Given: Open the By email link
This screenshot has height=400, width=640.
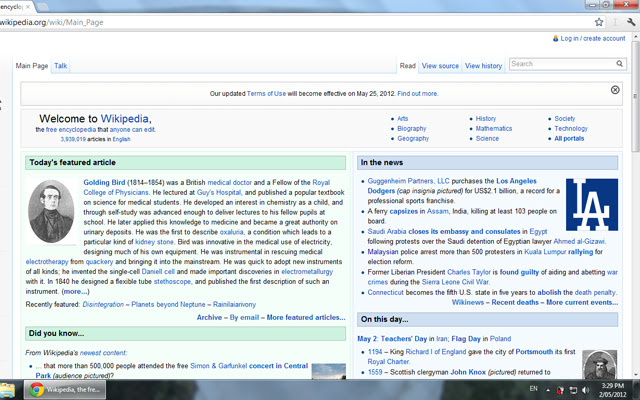Looking at the screenshot, I should click(x=244, y=318).
